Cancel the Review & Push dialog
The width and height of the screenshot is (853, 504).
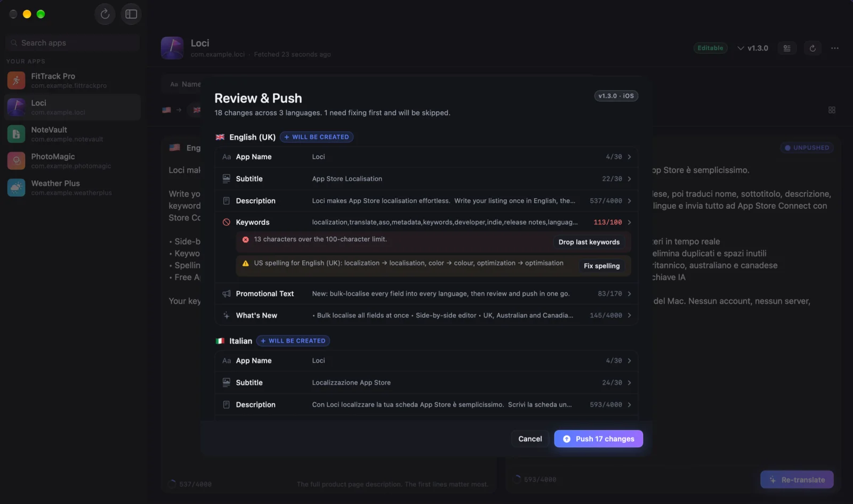tap(530, 439)
